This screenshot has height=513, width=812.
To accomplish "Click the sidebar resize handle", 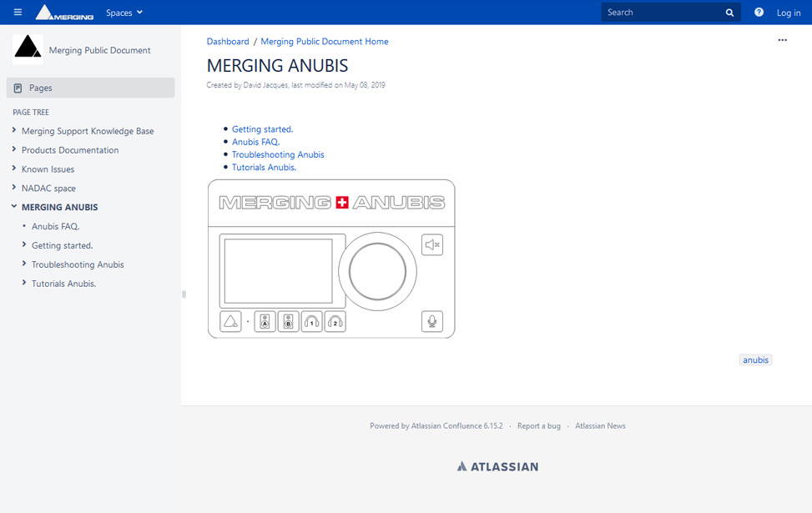I will [x=184, y=294].
